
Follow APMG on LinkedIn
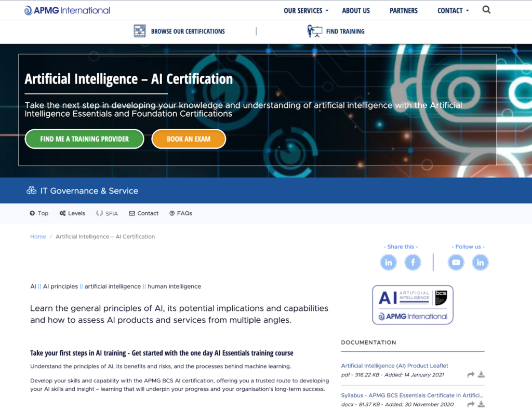coord(480,262)
